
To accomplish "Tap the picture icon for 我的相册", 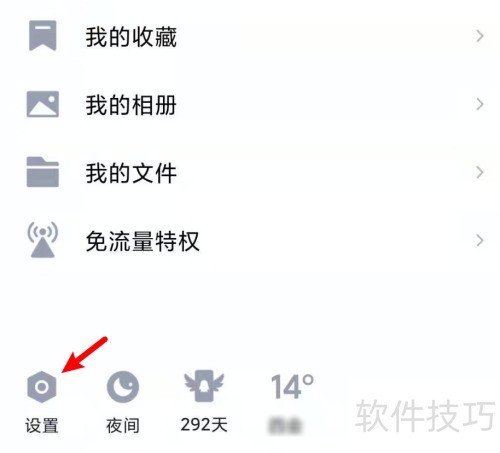I will pos(43,104).
